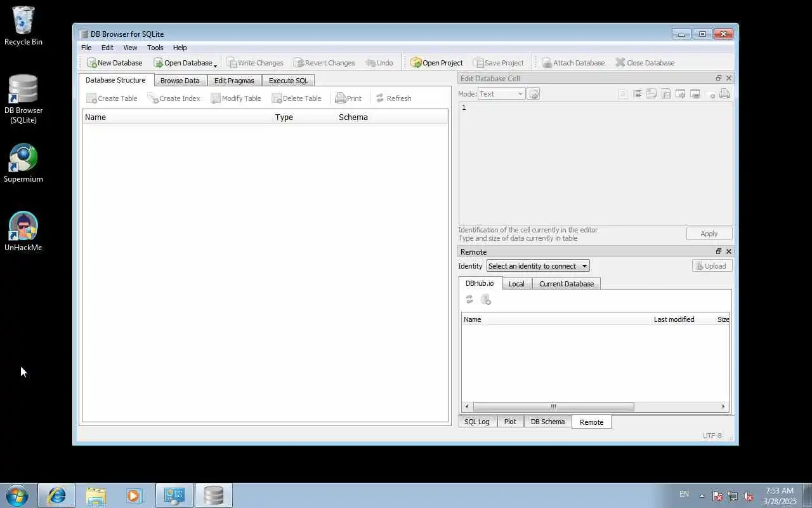The height and width of the screenshot is (508, 812).
Task: Select the Supermium desktop shortcut
Action: click(23, 164)
